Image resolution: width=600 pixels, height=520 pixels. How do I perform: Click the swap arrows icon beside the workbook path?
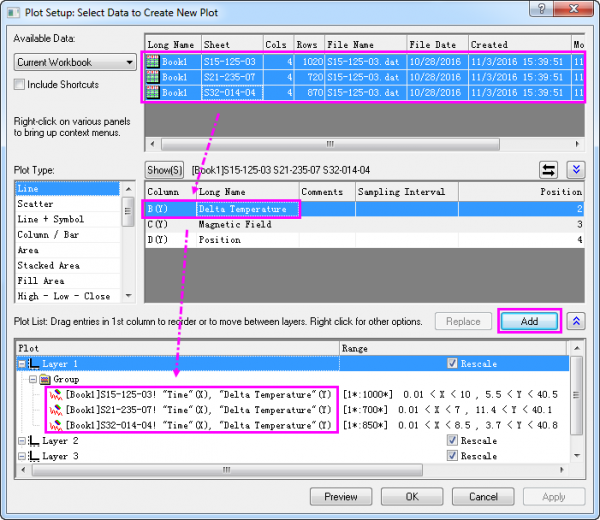pyautogui.click(x=549, y=170)
